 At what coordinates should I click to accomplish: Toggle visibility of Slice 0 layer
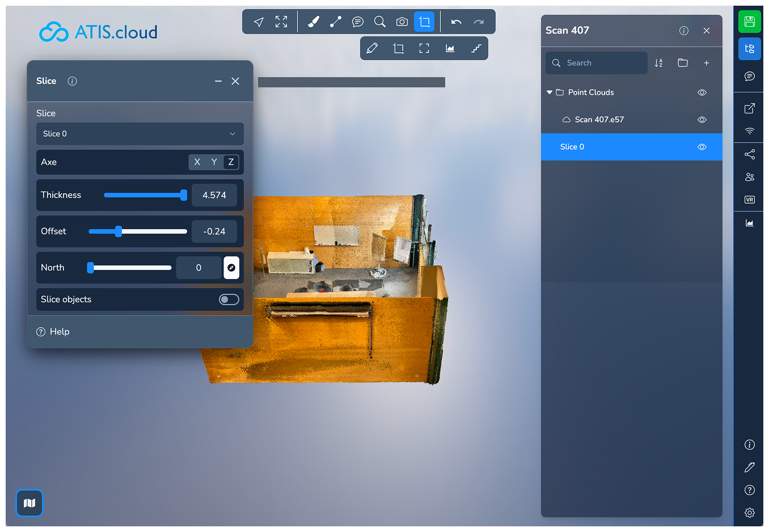pos(702,147)
